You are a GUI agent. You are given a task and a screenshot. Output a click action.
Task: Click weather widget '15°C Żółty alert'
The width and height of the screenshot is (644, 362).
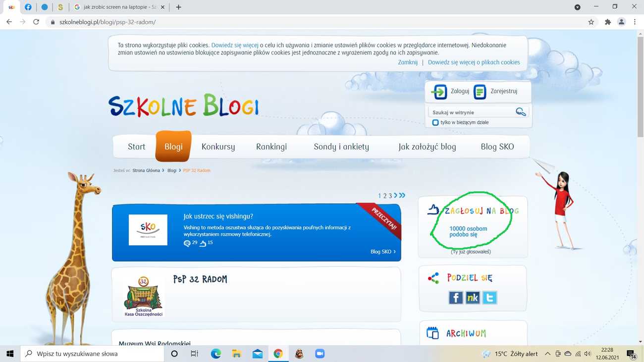(x=509, y=354)
